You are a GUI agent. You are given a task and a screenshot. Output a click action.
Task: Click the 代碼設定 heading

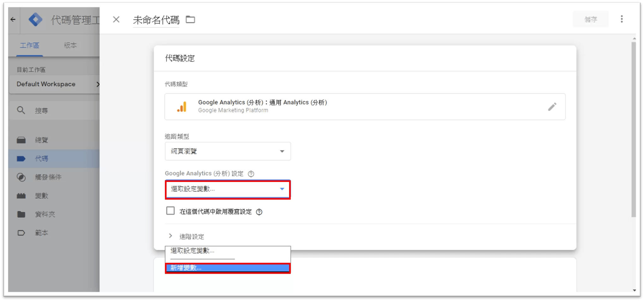(180, 58)
